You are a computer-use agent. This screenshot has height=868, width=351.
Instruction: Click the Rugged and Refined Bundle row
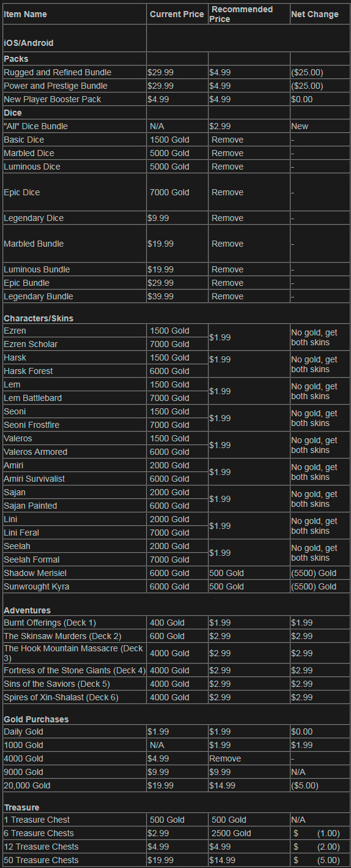pos(176,72)
